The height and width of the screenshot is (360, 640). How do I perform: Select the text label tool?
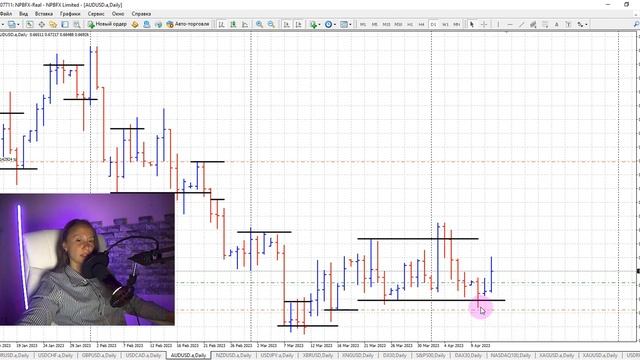tap(568, 24)
